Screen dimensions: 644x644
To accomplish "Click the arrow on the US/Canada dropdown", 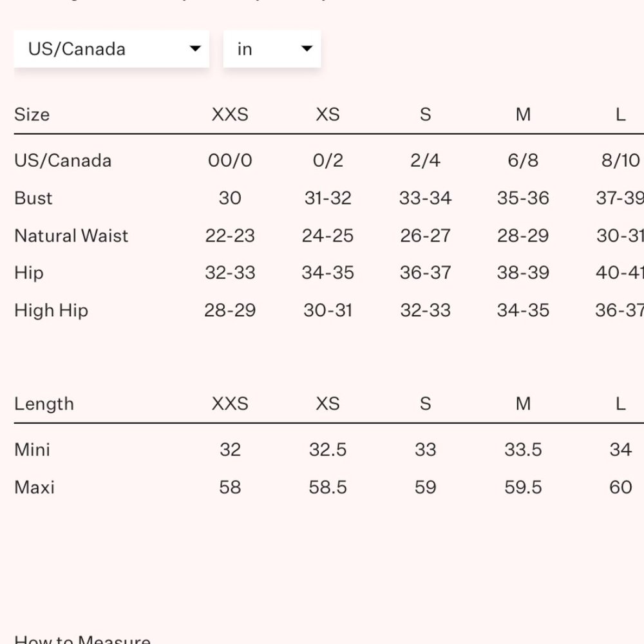I will (x=195, y=49).
